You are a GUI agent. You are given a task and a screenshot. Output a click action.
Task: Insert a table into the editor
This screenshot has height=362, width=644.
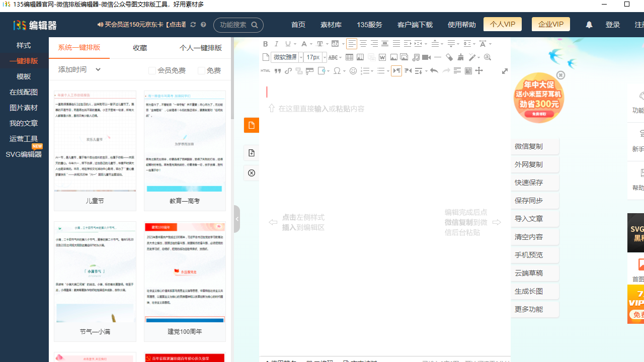pyautogui.click(x=349, y=57)
